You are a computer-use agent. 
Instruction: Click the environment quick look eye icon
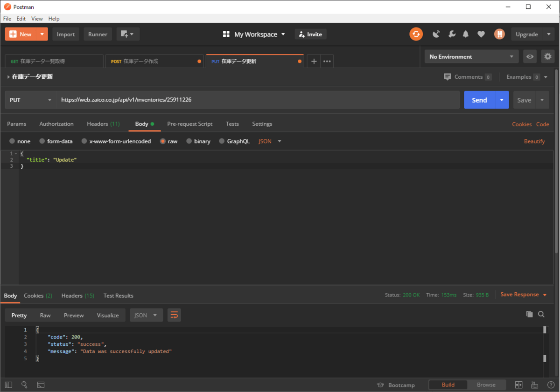[530, 56]
